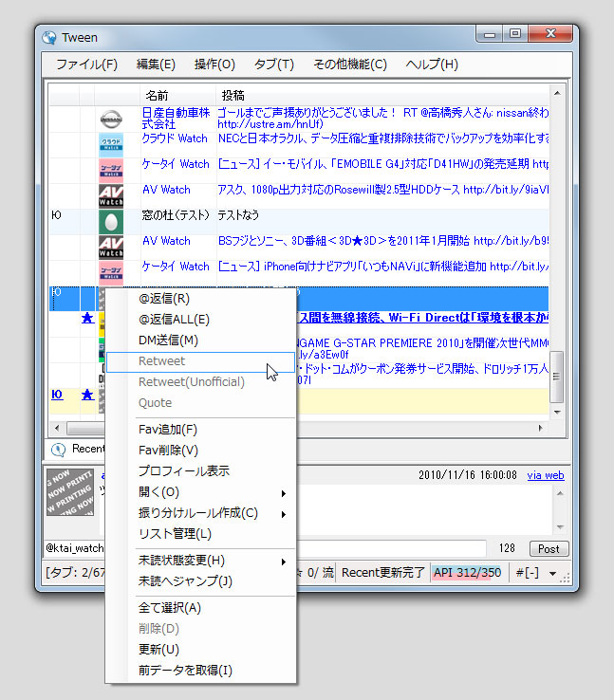Choose 更新(U) from context menu

200,650
